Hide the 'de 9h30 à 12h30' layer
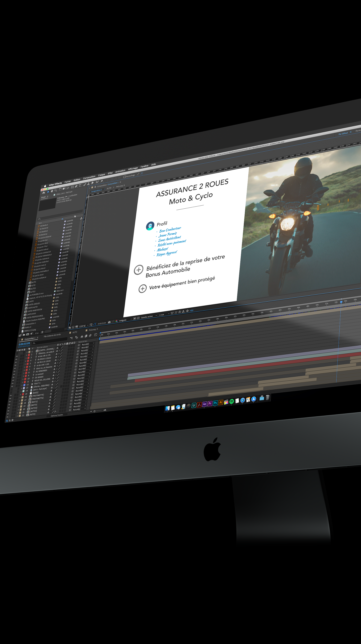Screen dimensions: 361x644 click(x=16, y=362)
